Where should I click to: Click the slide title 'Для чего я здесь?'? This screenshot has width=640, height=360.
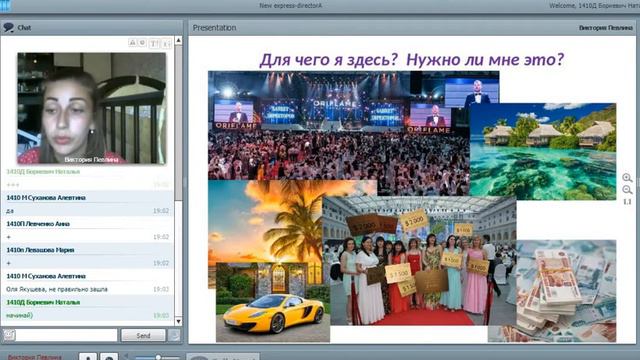click(x=329, y=60)
